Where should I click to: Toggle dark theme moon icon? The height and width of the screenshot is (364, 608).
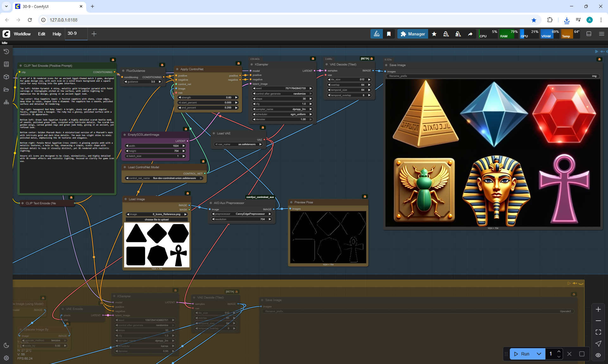[x=6, y=345]
